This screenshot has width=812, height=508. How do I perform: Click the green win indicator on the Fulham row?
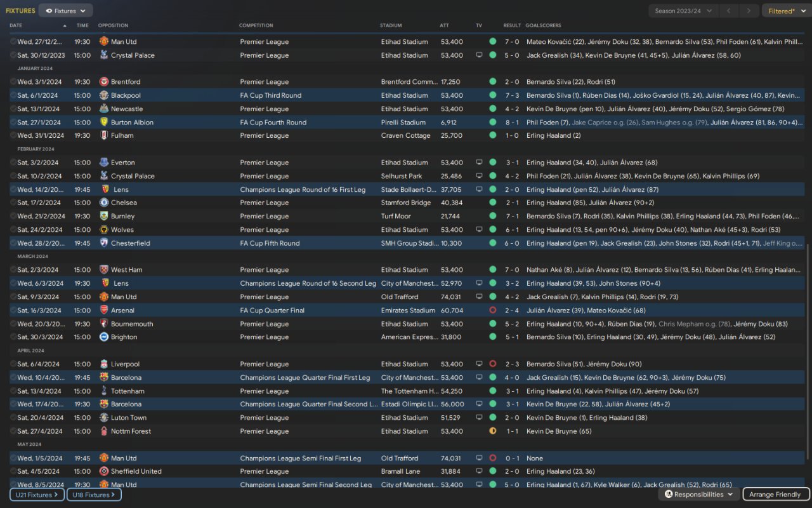pyautogui.click(x=493, y=135)
